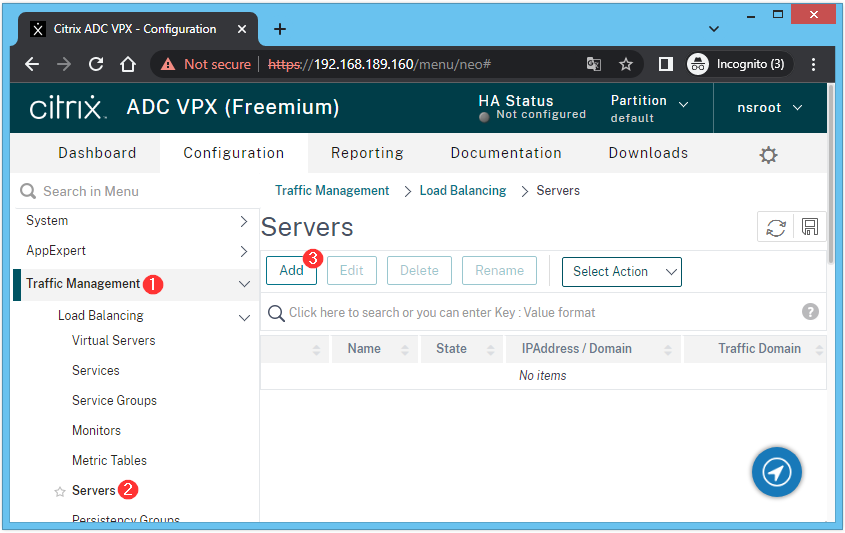Open the Chrome three-dot menu
The image size is (845, 533).
point(813,65)
